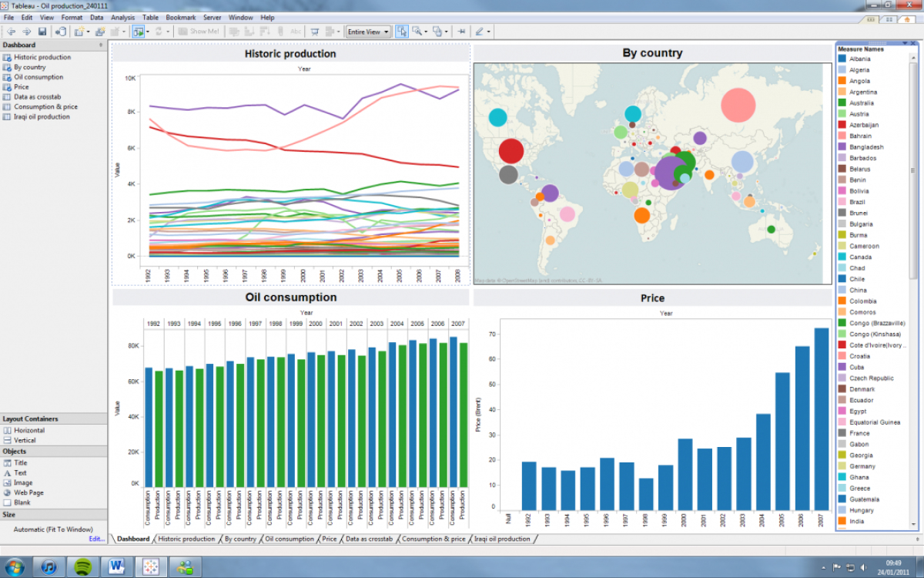
Task: Select the pointer selection tool in toolbar
Action: [x=402, y=32]
